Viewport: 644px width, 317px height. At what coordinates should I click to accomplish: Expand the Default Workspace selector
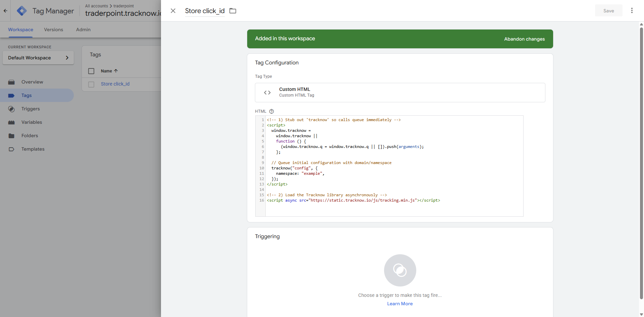click(38, 58)
